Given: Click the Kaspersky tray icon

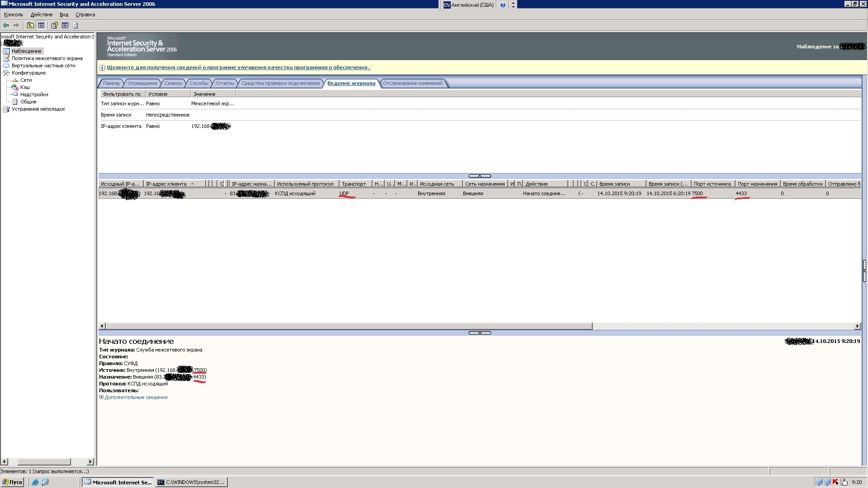Looking at the screenshot, I should [835, 482].
